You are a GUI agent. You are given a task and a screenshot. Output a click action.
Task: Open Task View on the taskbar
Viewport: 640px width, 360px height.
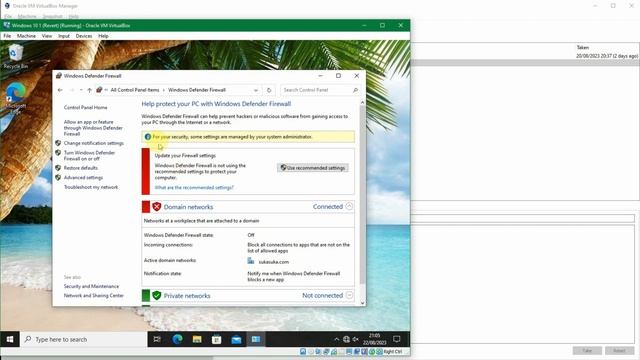pyautogui.click(x=157, y=339)
